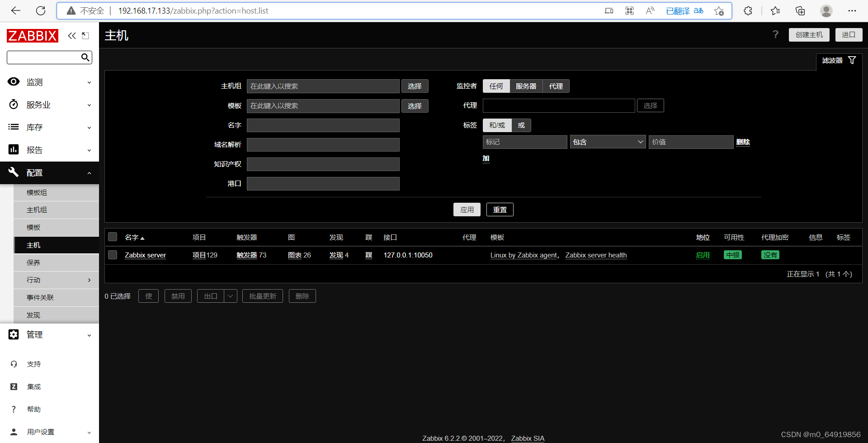The image size is (868, 443).
Task: Expand the 报告 menu section
Action: 89,150
